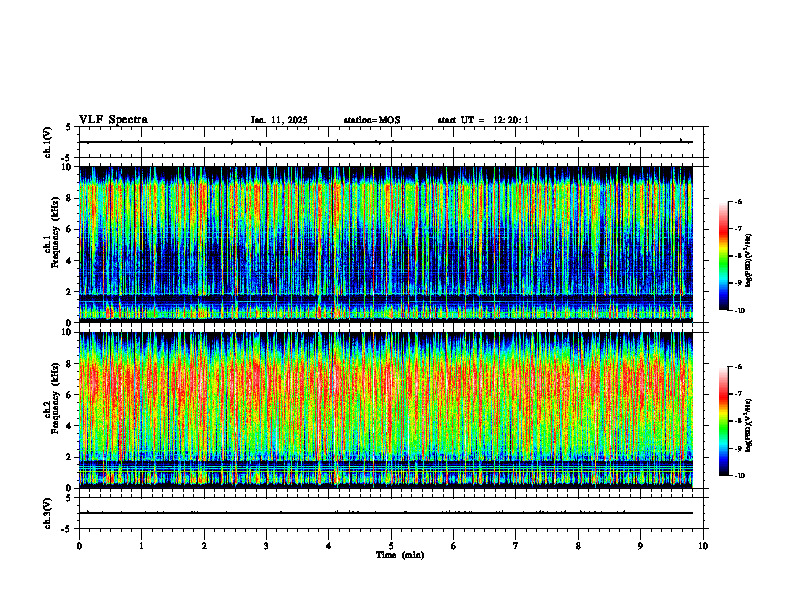Screen dimensions: 792x612
Task: Click the "6" kHz tick on ch.2 frequency axis
Action: tap(69, 395)
